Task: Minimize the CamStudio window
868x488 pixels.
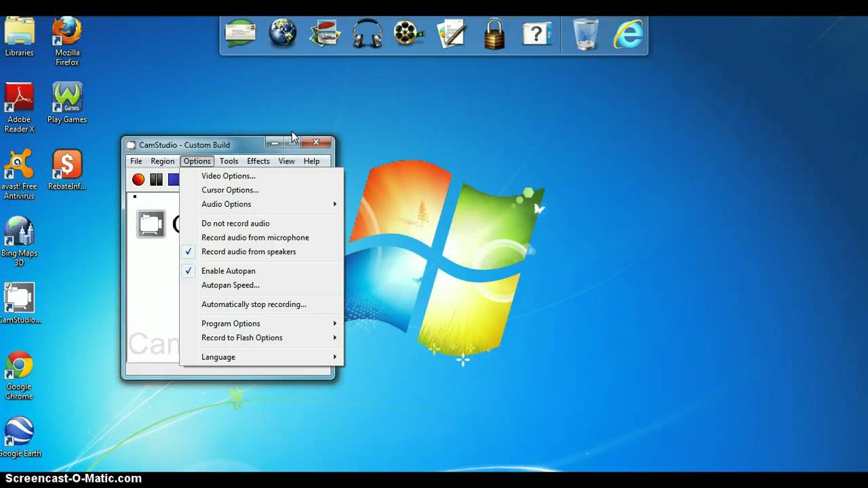Action: (x=275, y=142)
